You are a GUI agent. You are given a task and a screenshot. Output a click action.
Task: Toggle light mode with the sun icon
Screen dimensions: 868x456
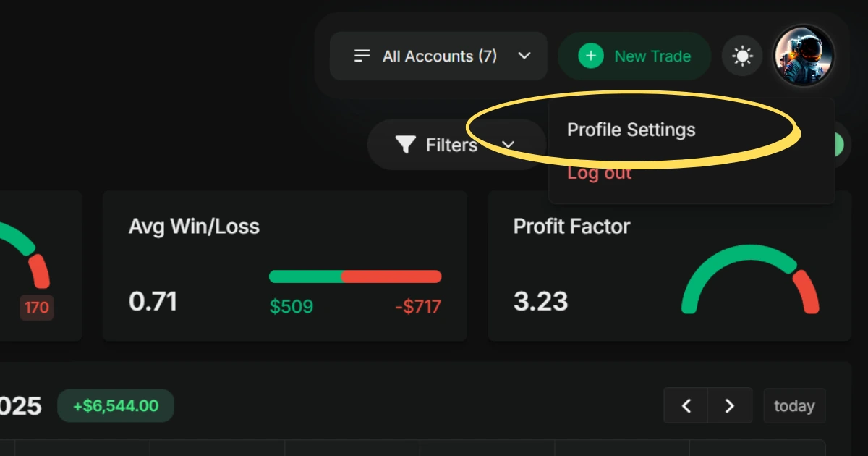point(742,55)
